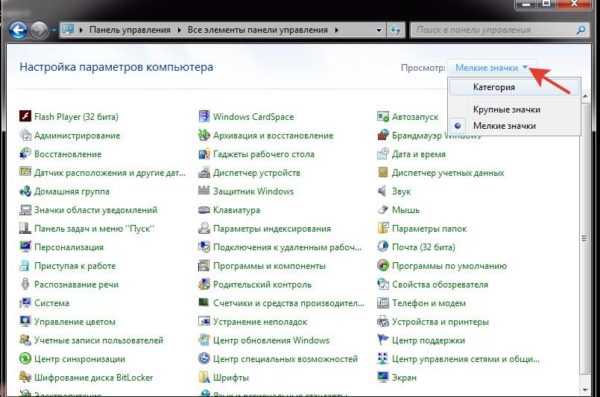Open the Flash Player (32 бита) icon
The image size is (600, 397).
tap(25, 116)
